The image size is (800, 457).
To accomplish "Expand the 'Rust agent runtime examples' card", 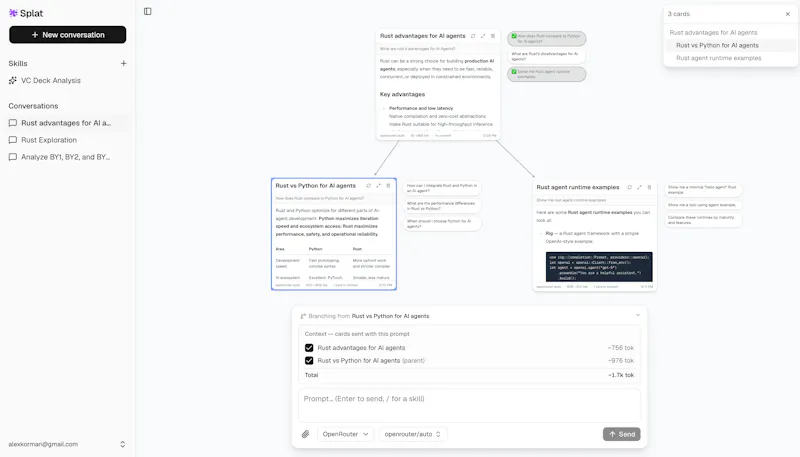I will coord(639,187).
